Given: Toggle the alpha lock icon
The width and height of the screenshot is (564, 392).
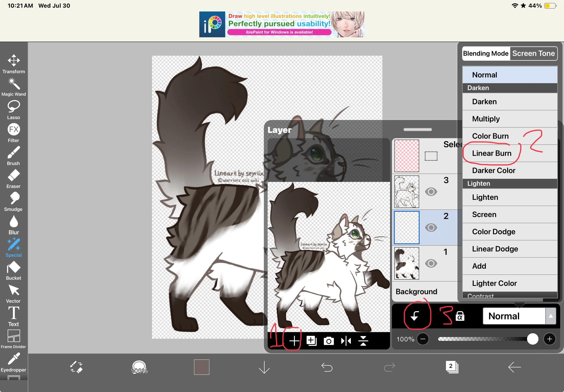Looking at the screenshot, I should [460, 316].
